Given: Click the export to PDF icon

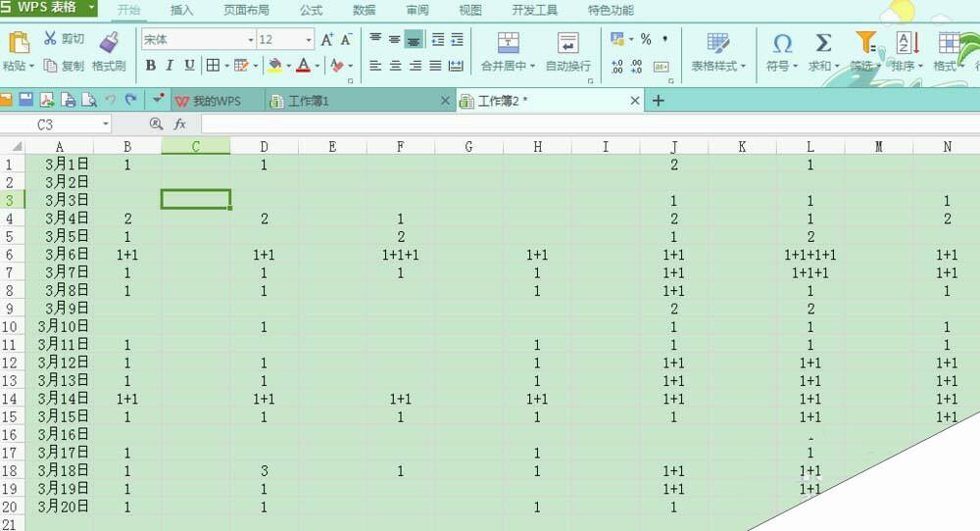Looking at the screenshot, I should point(47,99).
